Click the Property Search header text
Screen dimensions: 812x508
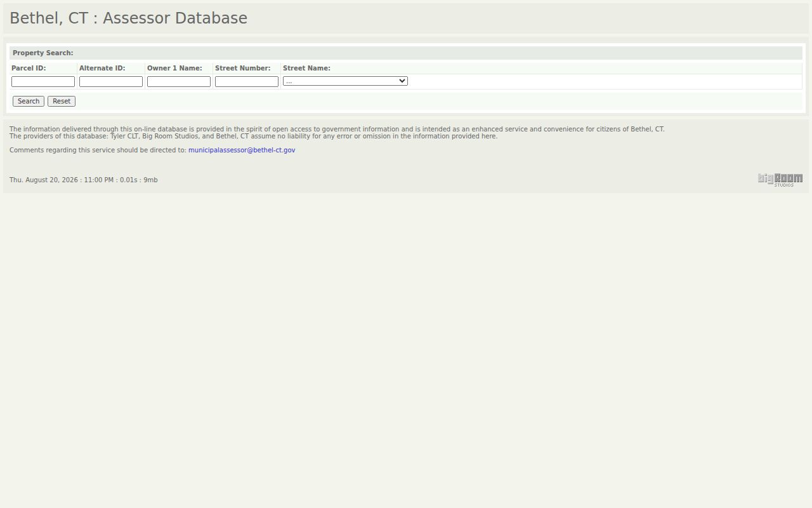(43, 53)
